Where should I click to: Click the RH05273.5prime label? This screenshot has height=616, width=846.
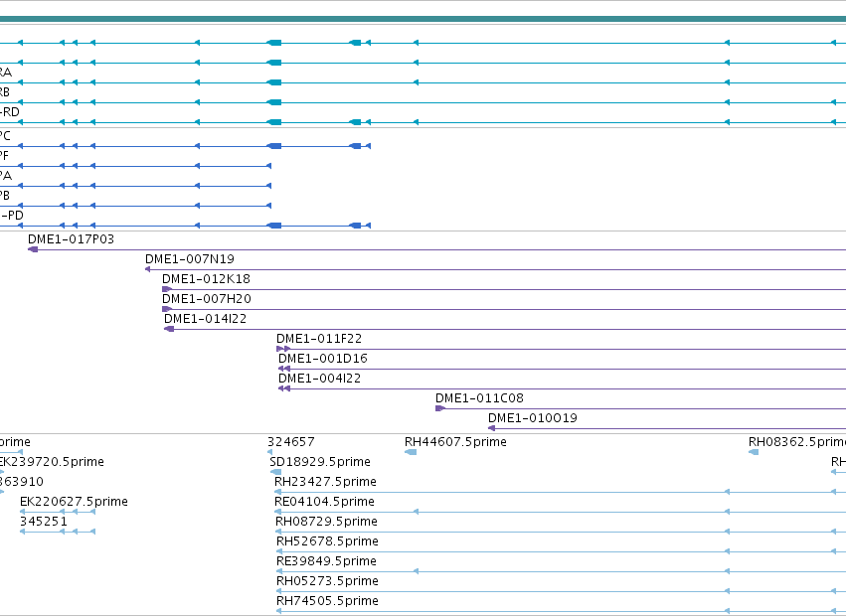point(327,581)
